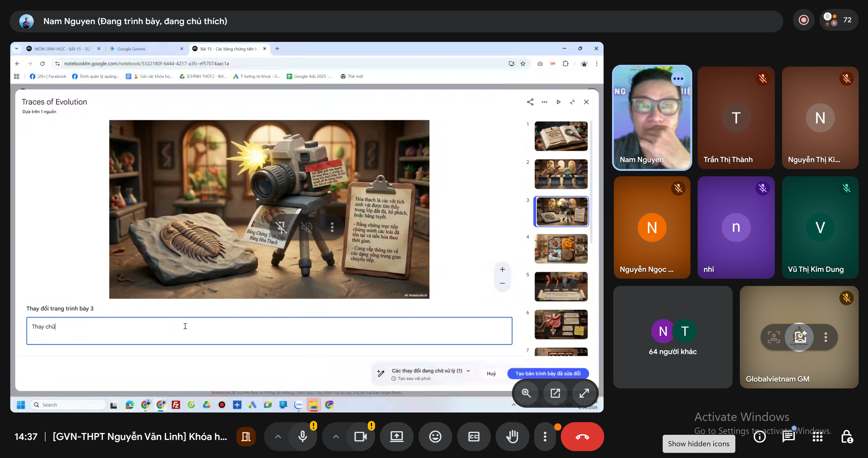Screen dimensions: 868x458
Task: Toggle the camera on or off
Action: 361,436
